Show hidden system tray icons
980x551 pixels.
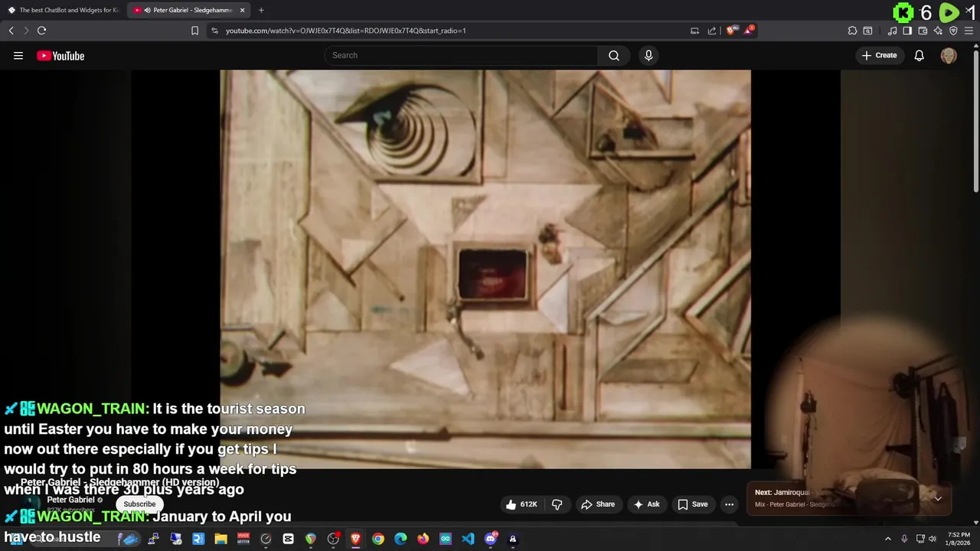click(888, 539)
